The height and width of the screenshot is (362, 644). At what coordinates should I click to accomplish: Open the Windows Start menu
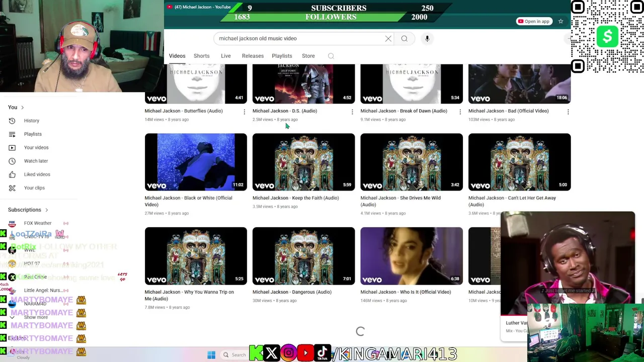coord(211,355)
